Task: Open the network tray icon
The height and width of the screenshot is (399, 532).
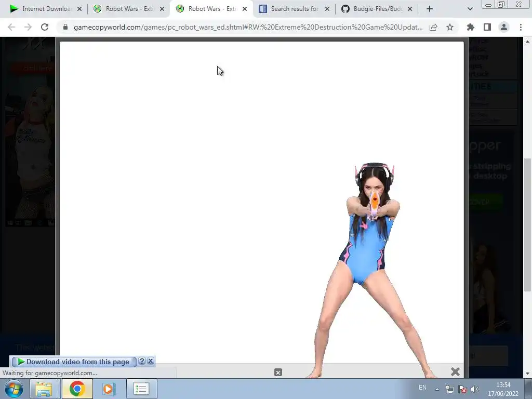Action: tap(449, 389)
